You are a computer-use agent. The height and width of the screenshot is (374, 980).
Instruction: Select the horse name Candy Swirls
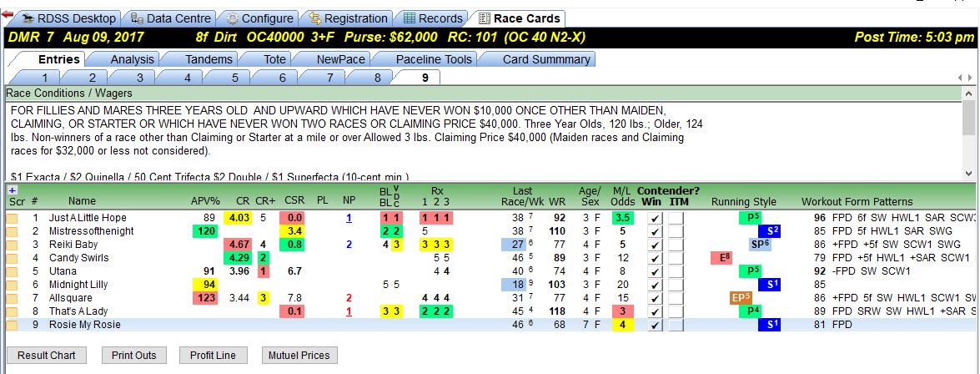[78, 258]
